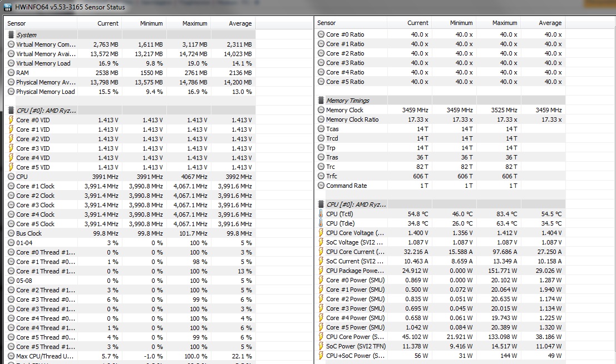This screenshot has width=616, height=364.
Task: Click the thermometer icon beside CPU (Tctl)
Action: pos(321,214)
